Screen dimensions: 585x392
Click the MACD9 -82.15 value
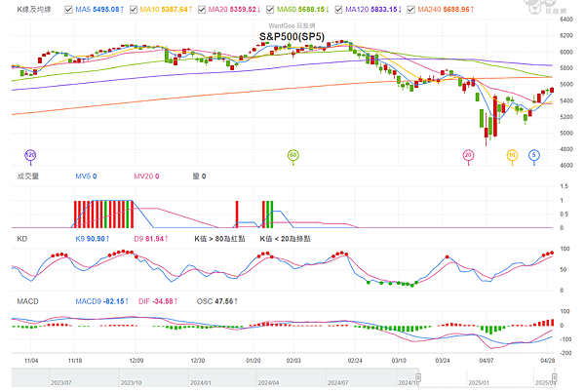tap(101, 301)
